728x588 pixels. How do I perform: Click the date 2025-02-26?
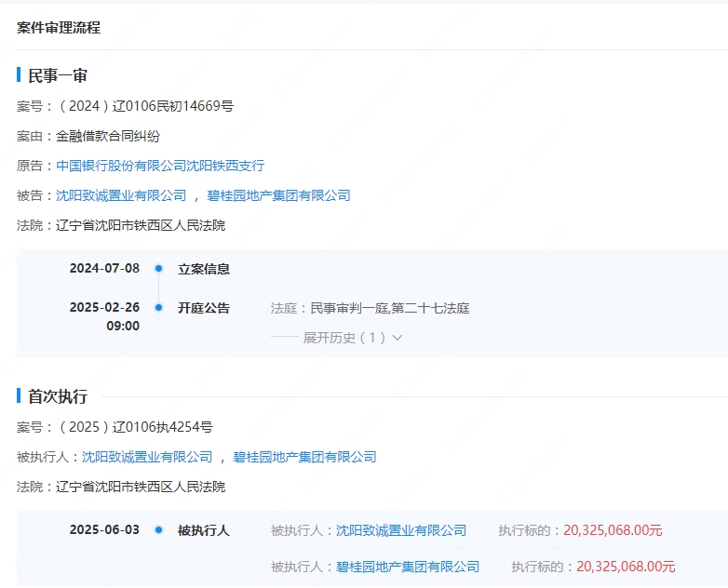pyautogui.click(x=104, y=307)
